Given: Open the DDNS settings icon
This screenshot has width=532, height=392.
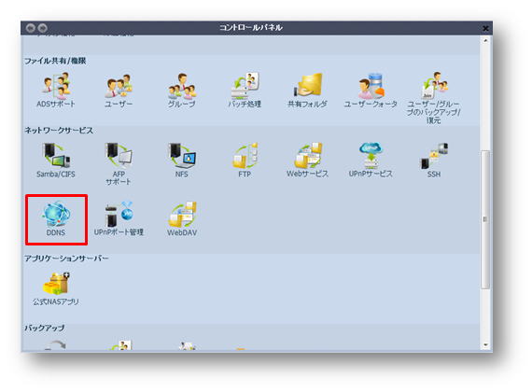Looking at the screenshot, I should [x=56, y=219].
